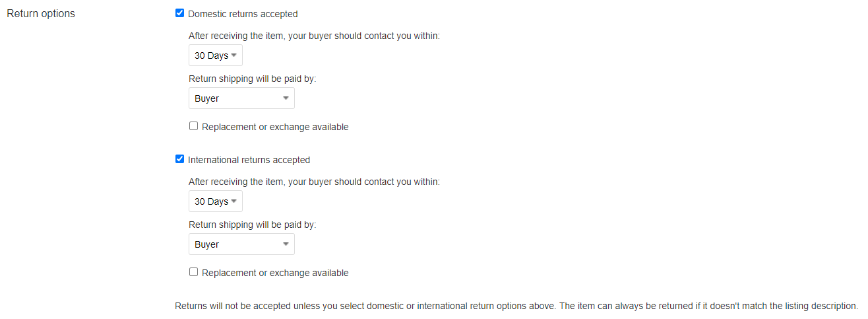Click the returns policy note at the bottom
The image size is (868, 319).
point(516,306)
